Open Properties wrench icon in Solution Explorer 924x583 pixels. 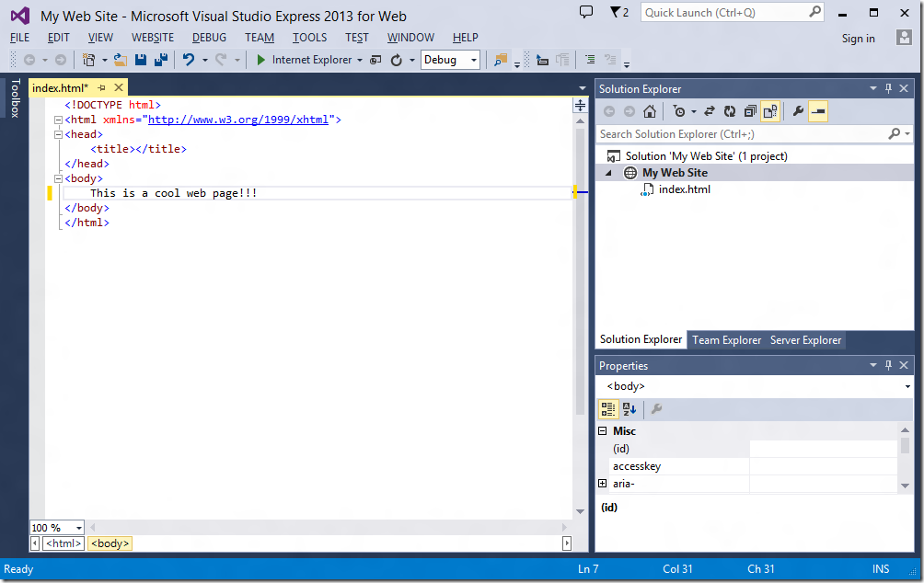(x=798, y=111)
